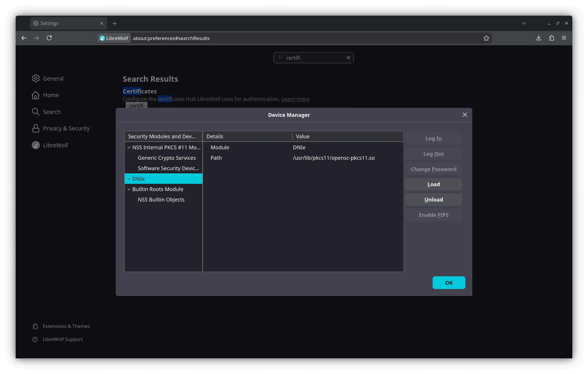Reload the page
The image size is (588, 374).
click(49, 38)
